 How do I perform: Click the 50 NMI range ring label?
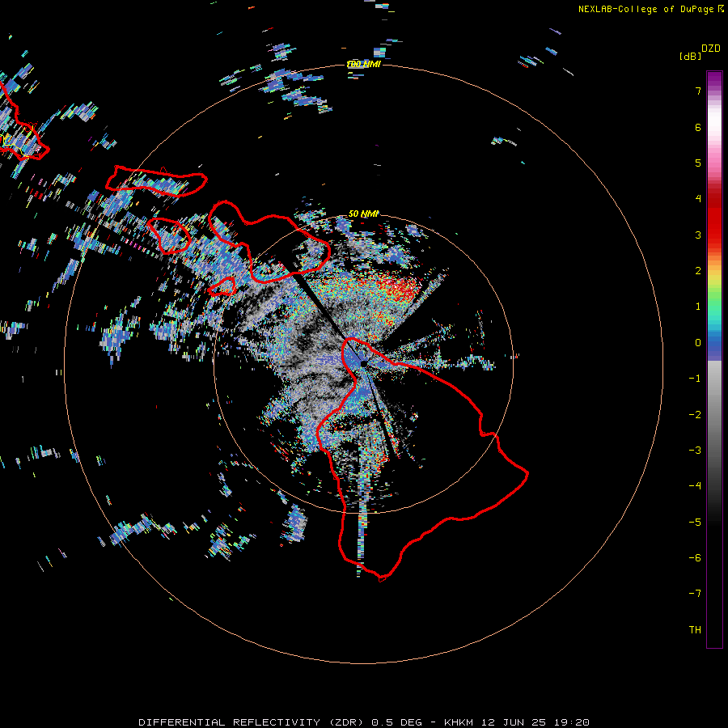(x=363, y=214)
